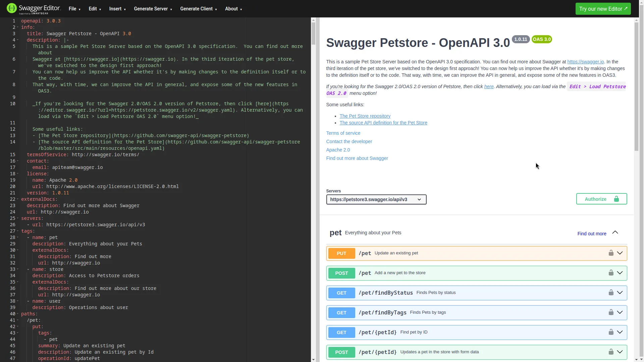Collapse the pet section using its up chevron

[615, 232]
